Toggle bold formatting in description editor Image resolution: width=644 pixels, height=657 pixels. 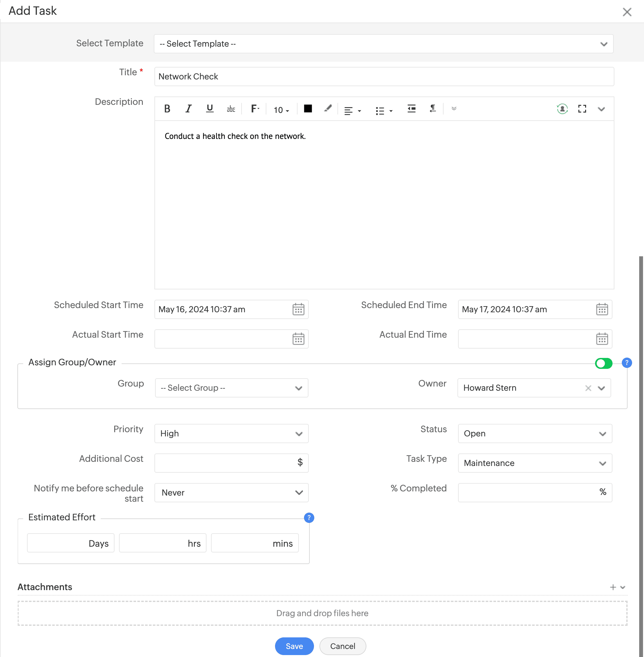pos(167,109)
